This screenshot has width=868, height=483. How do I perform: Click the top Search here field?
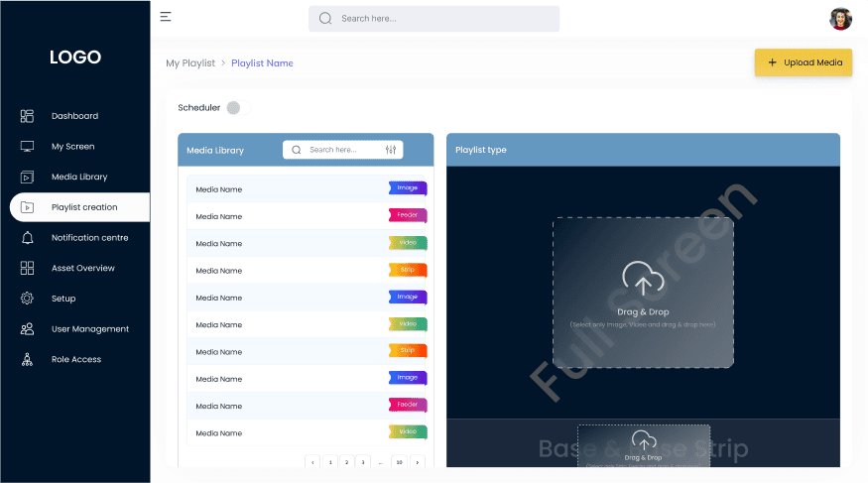point(434,19)
